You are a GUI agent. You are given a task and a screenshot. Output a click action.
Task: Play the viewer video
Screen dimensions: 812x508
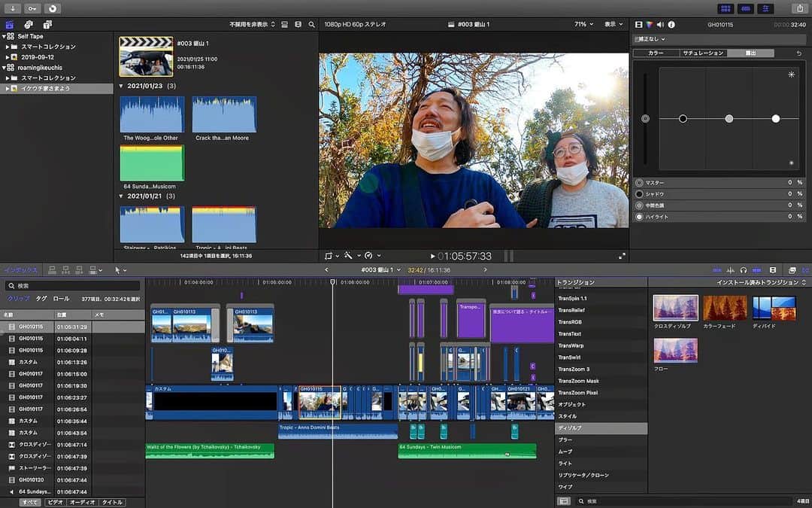point(432,256)
